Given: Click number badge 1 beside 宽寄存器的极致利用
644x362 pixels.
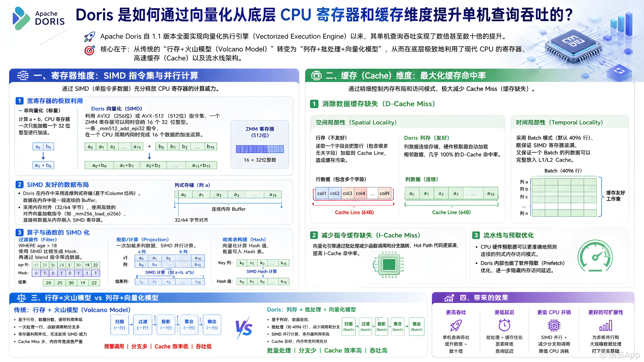Looking at the screenshot, I should pyautogui.click(x=19, y=101).
